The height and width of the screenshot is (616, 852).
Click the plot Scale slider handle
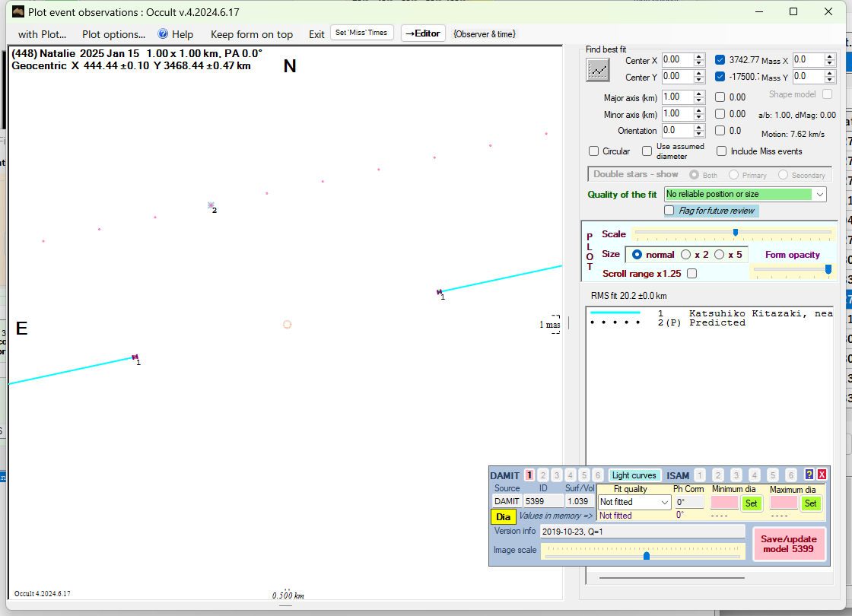point(735,233)
